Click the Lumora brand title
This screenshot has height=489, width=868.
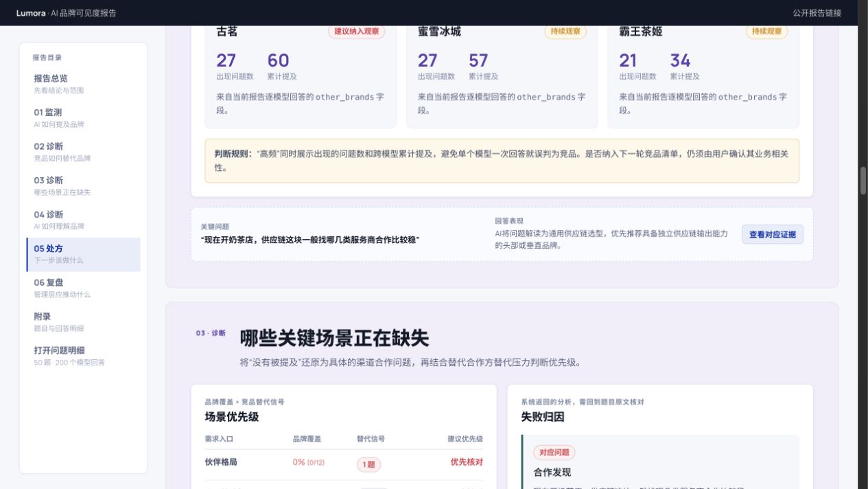31,13
